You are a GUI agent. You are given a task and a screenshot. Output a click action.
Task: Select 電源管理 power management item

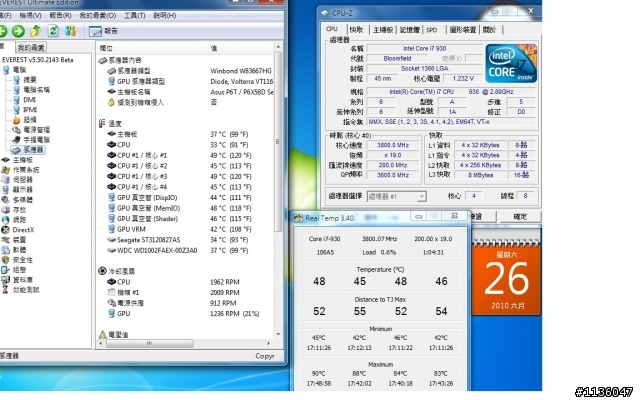coord(31,130)
